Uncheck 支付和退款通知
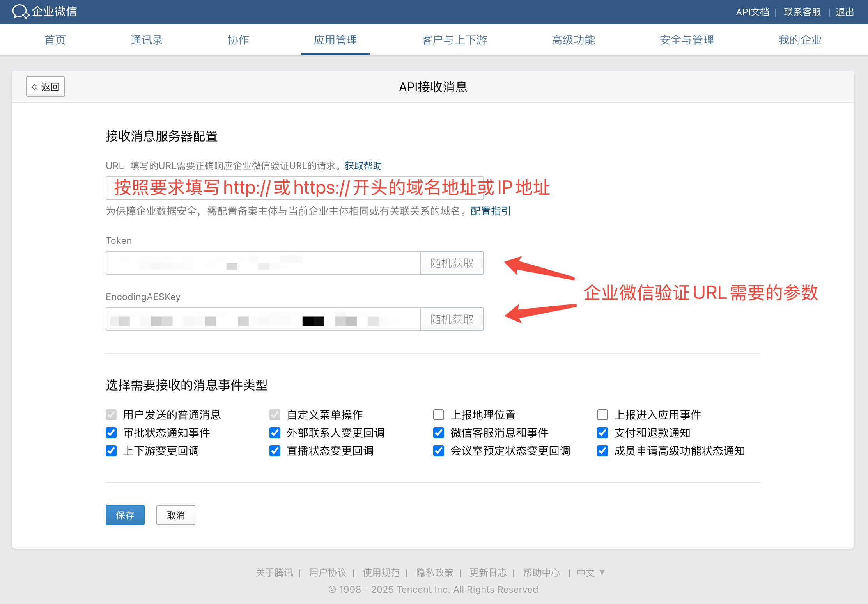Screen dimensions: 868x604 click(x=602, y=433)
